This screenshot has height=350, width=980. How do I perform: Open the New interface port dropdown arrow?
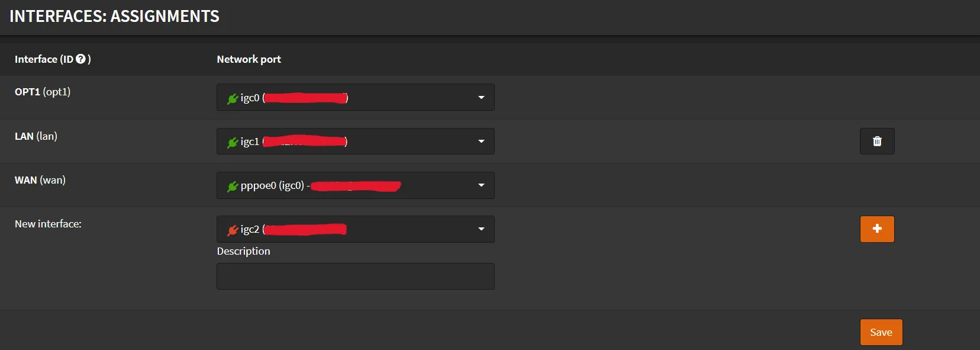(x=481, y=229)
